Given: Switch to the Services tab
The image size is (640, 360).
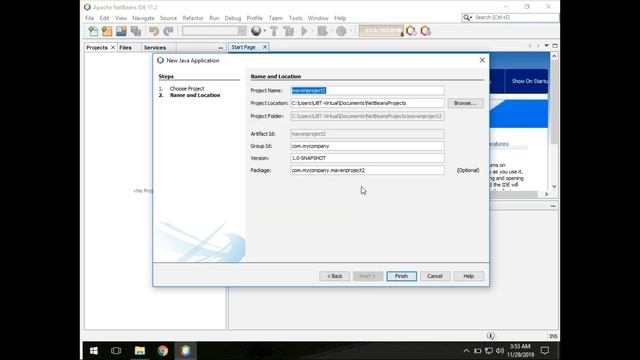Looking at the screenshot, I should pyautogui.click(x=155, y=47).
